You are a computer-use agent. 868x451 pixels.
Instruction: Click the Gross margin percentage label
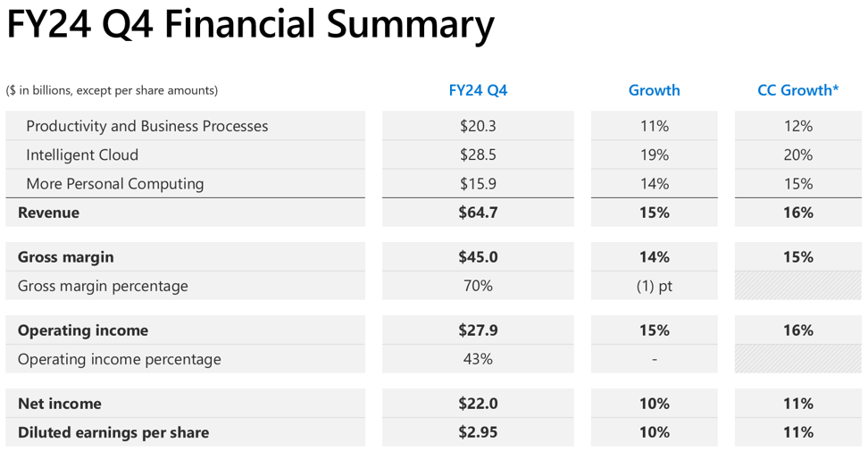pos(103,286)
